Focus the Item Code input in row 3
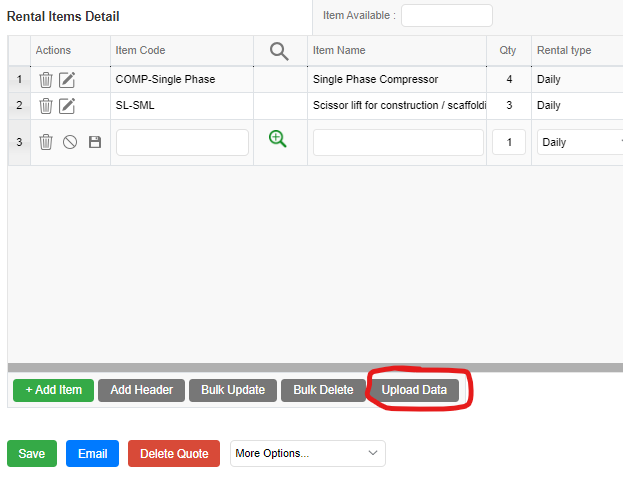The image size is (623, 477). click(x=182, y=142)
